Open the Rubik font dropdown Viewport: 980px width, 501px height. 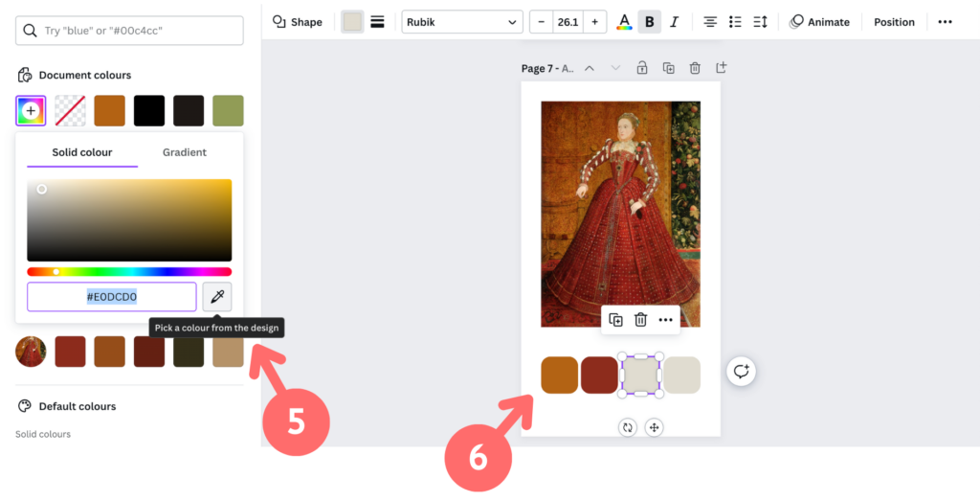click(461, 22)
